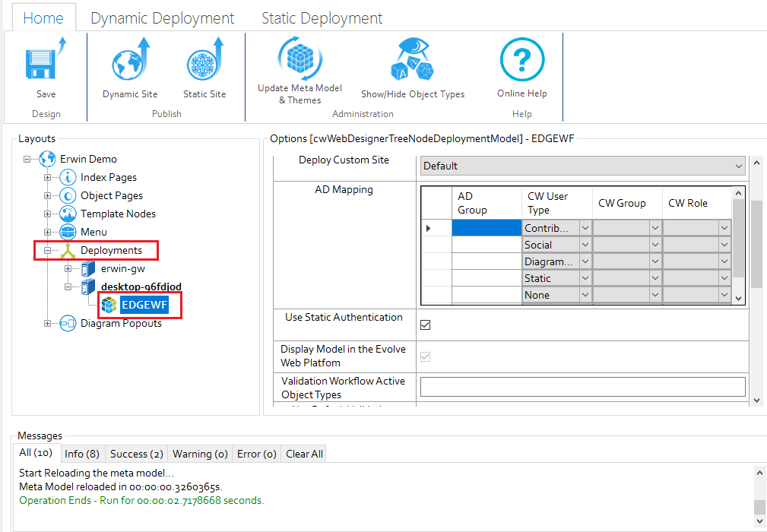Select the EDGEWF deployment node
The height and width of the screenshot is (532, 767).
click(x=144, y=306)
